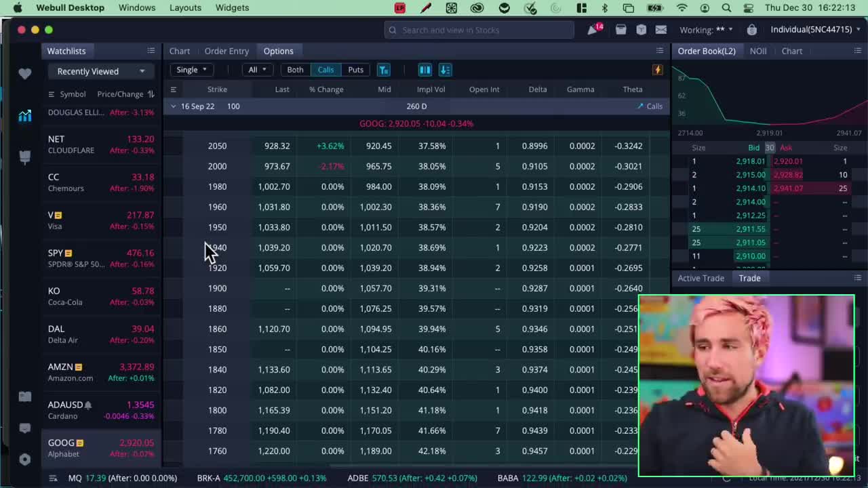Select the Puts toggle button
This screenshot has height=488, width=868.
point(356,70)
